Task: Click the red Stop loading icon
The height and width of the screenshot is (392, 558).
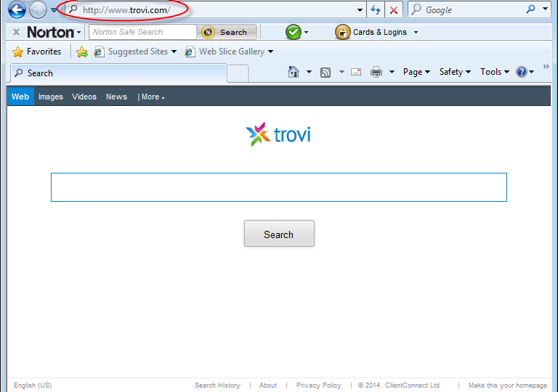Action: (x=394, y=10)
